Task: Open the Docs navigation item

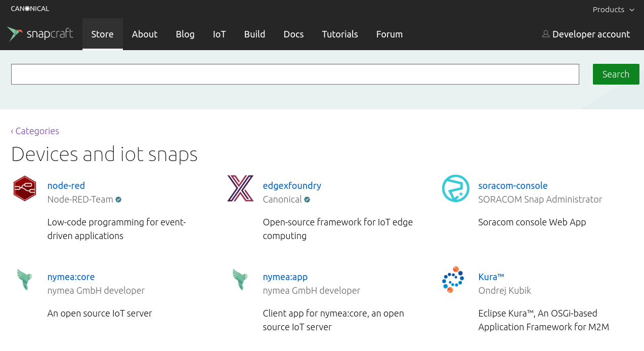Action: pyautogui.click(x=294, y=34)
